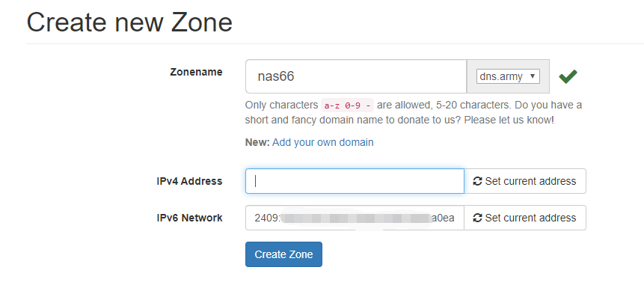Click the red a-z 0-9 - code snippet
The image size is (644, 294).
click(348, 105)
